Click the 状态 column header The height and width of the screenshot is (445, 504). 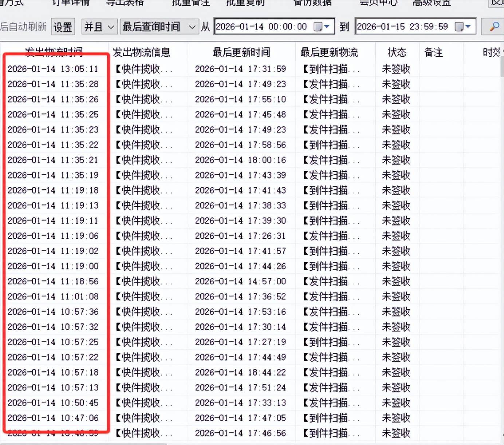(397, 52)
